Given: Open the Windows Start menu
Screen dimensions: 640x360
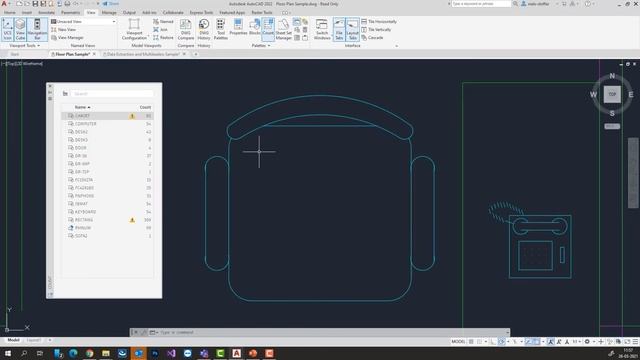Looking at the screenshot, I should pyautogui.click(x=8, y=353).
